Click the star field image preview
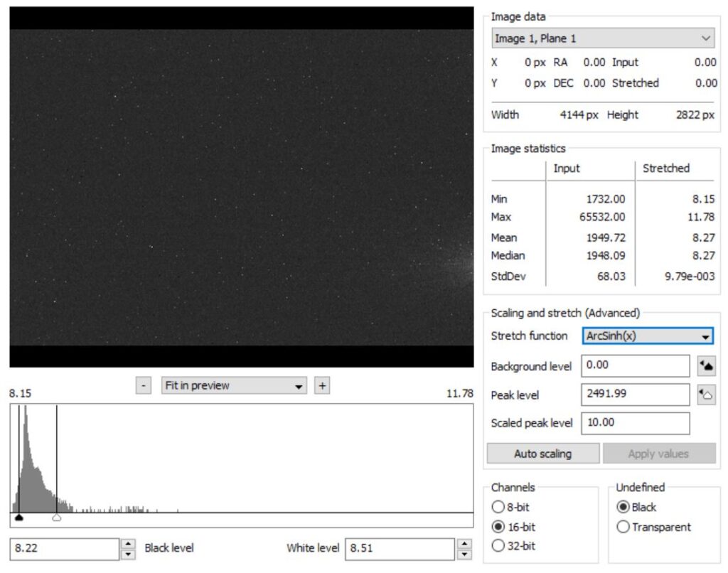Screen dimensions: 728x573 242,187
